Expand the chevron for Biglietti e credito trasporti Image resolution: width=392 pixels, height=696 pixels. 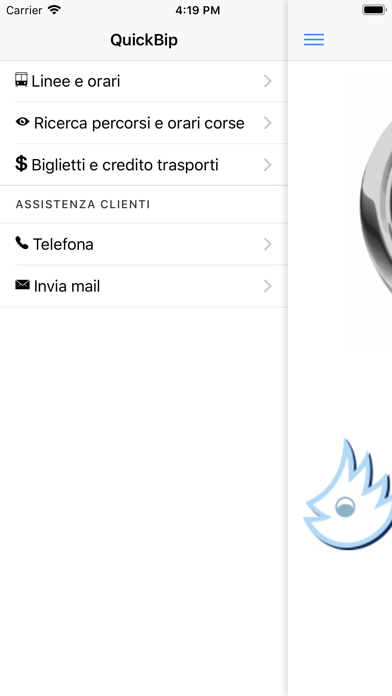[267, 165]
